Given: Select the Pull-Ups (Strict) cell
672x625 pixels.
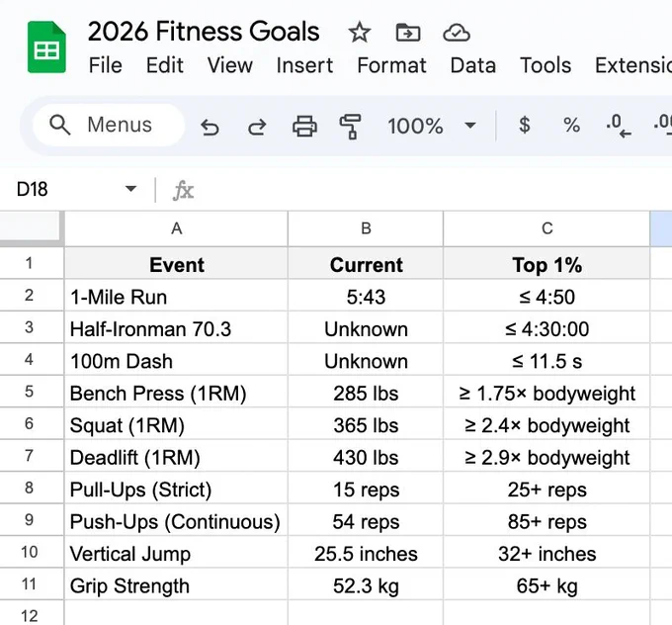Looking at the screenshot, I should point(176,488).
